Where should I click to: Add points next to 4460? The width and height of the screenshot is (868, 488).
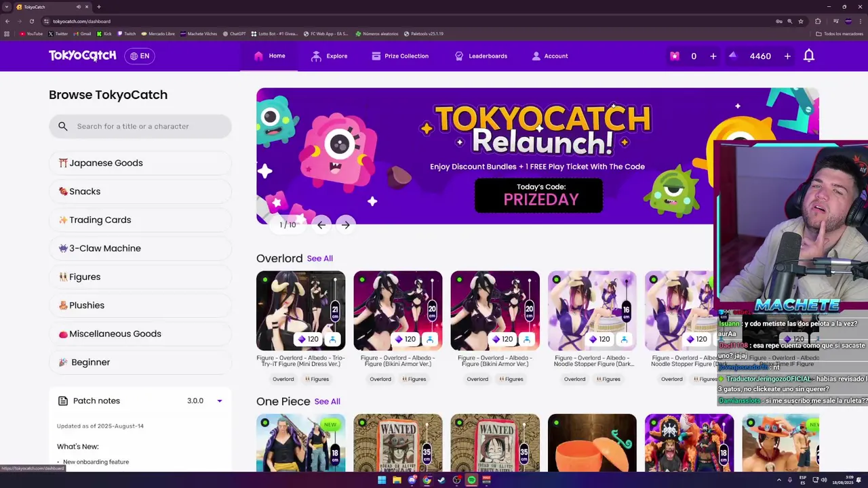coord(787,56)
